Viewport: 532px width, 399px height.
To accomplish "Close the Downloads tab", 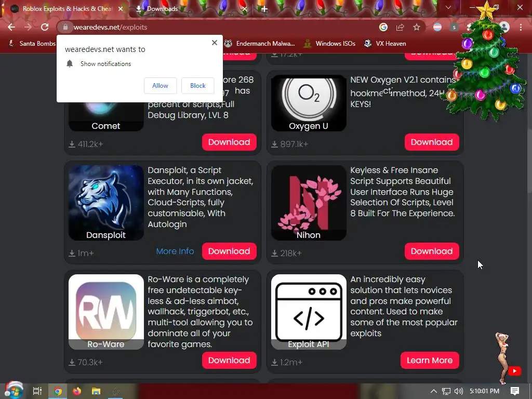I will point(245,9).
